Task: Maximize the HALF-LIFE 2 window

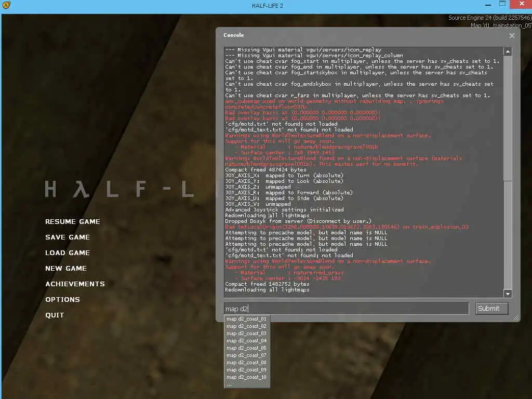Action: 502,4
